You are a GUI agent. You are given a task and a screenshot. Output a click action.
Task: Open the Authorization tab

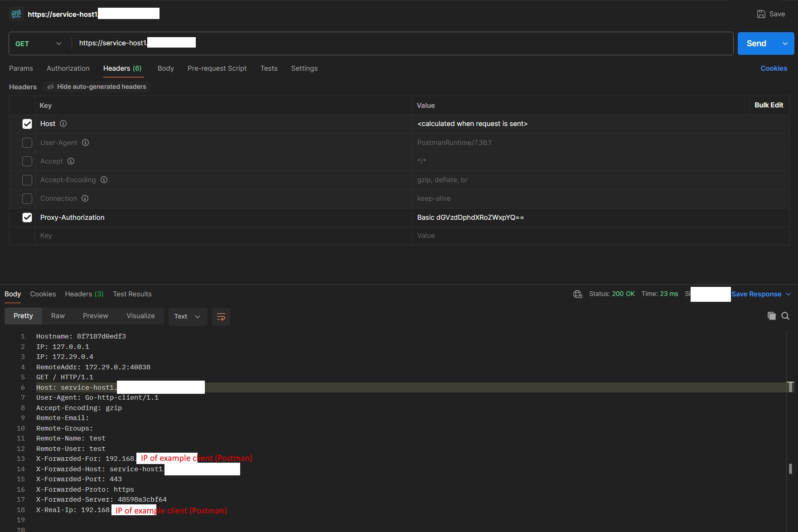pyautogui.click(x=68, y=68)
